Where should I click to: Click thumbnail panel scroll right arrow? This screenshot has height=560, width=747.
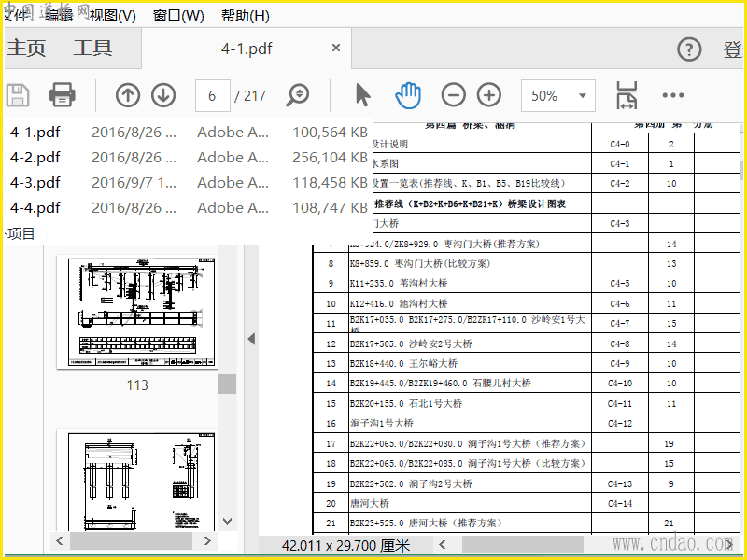pos(207,541)
